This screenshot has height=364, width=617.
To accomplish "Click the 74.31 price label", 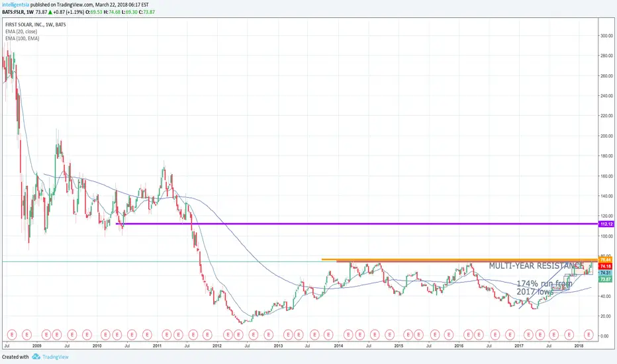I will coord(606,273).
